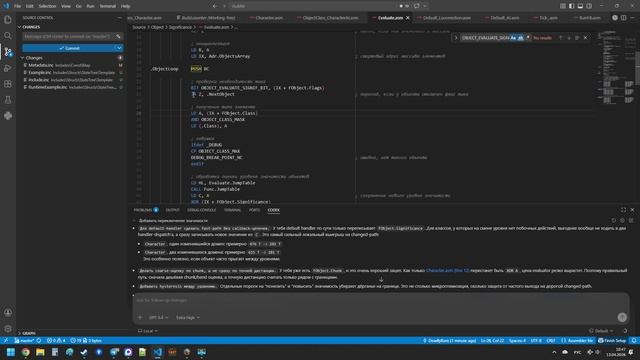Synchronize changes icon in status bar

point(39,340)
